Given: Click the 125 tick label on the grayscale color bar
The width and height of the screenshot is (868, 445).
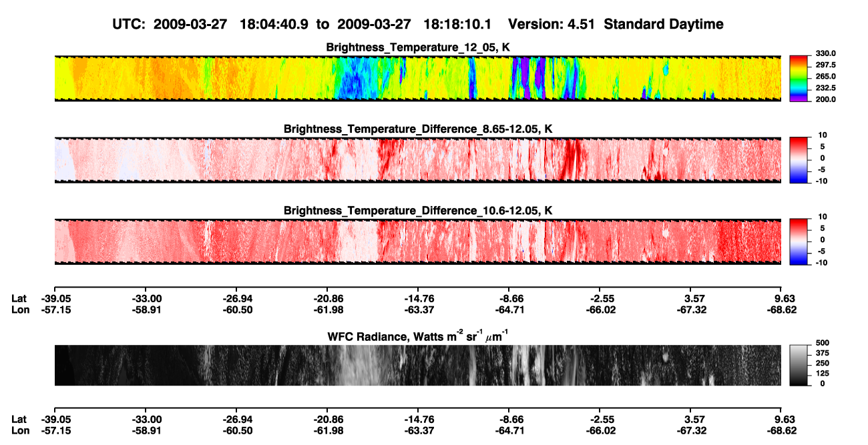Looking at the screenshot, I should (822, 374).
